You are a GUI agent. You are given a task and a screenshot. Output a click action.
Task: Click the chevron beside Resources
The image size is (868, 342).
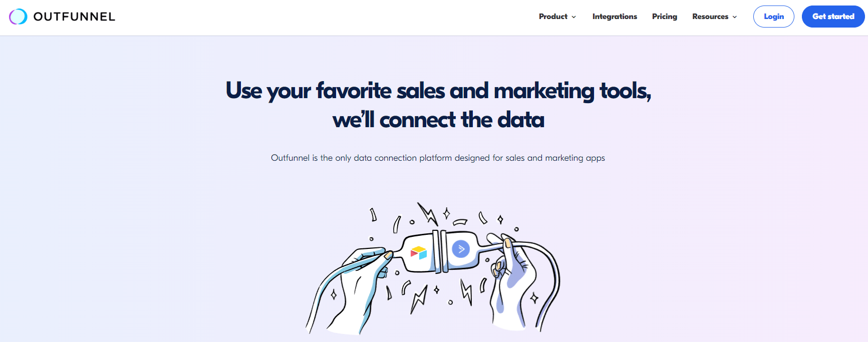click(x=735, y=17)
